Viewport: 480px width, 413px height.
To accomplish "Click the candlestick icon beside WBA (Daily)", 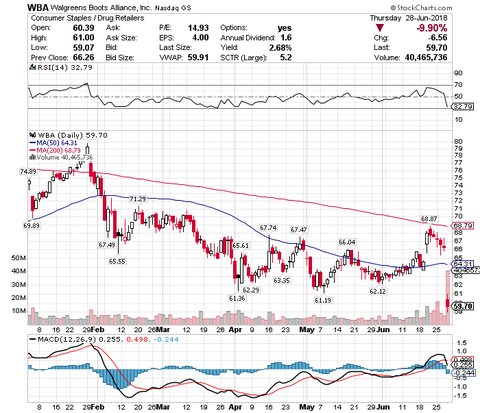I will (33, 135).
